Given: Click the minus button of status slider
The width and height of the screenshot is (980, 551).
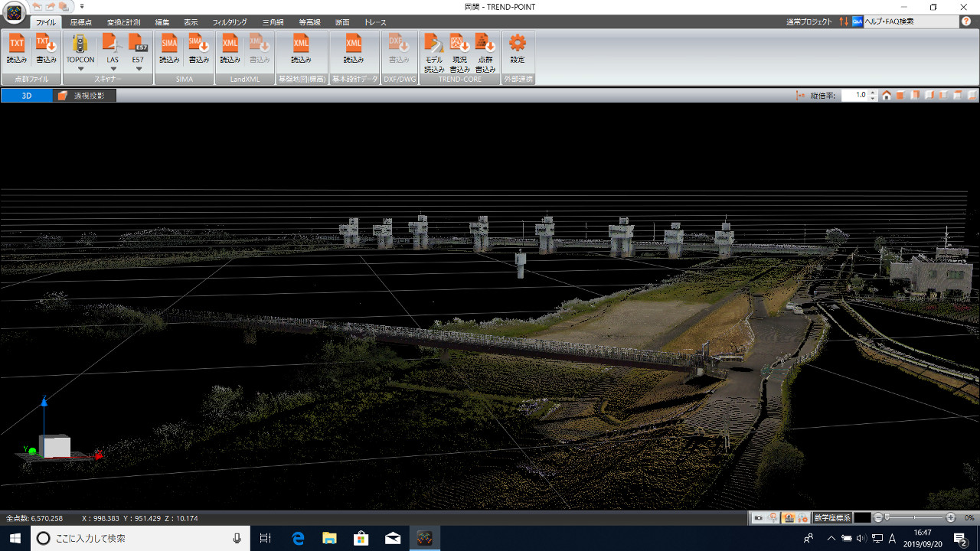Looking at the screenshot, I should point(878,518).
